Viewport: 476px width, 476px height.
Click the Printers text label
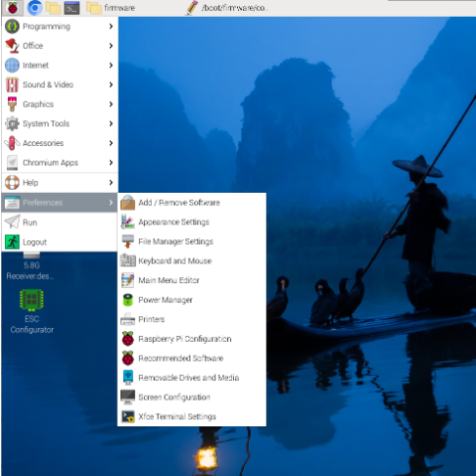(x=152, y=319)
